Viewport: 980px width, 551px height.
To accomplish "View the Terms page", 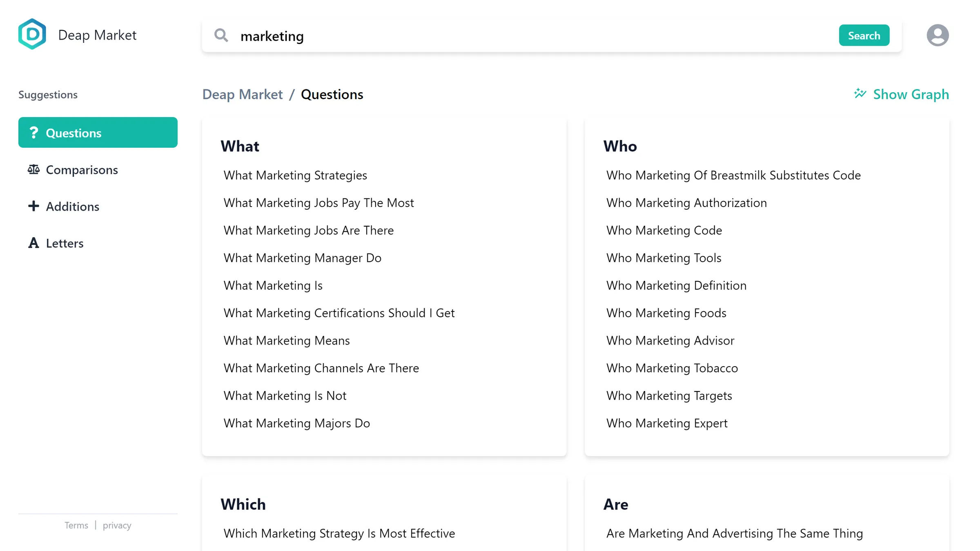I will (x=76, y=525).
